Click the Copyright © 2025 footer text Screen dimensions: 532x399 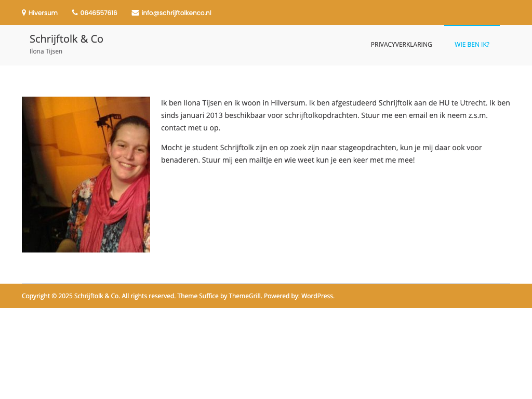47,296
